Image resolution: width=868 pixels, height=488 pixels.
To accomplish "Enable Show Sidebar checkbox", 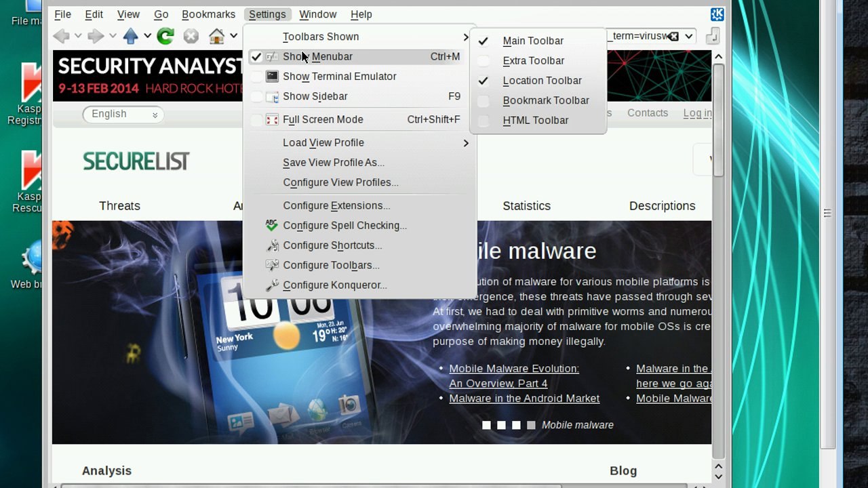I will tap(256, 96).
